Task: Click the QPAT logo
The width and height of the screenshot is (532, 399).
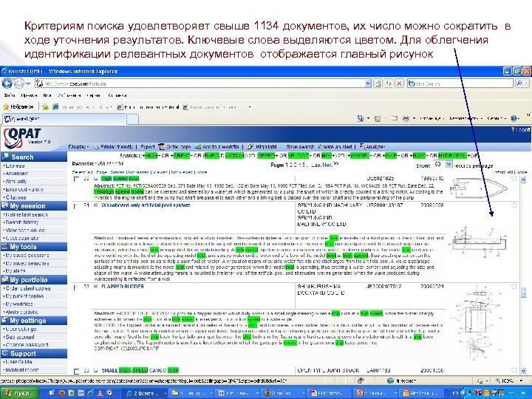Action: (22, 138)
